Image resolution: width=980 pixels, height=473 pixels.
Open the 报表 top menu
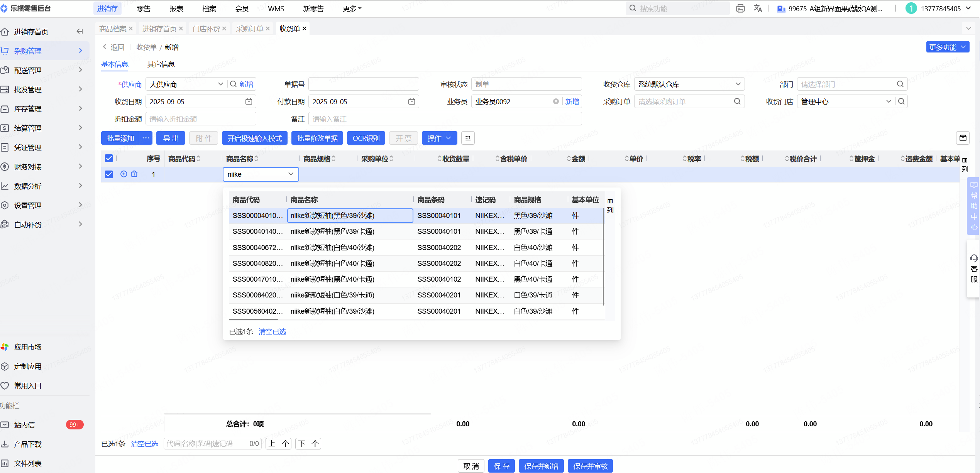(x=176, y=8)
